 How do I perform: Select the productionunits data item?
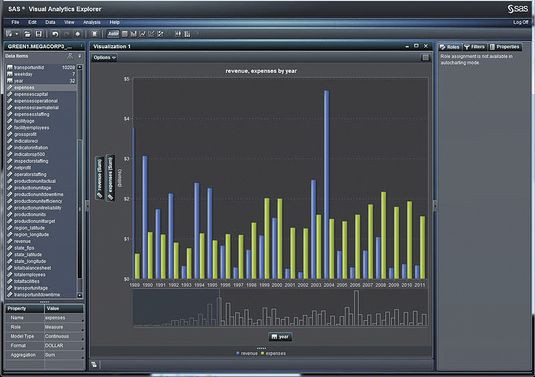pyautogui.click(x=41, y=215)
